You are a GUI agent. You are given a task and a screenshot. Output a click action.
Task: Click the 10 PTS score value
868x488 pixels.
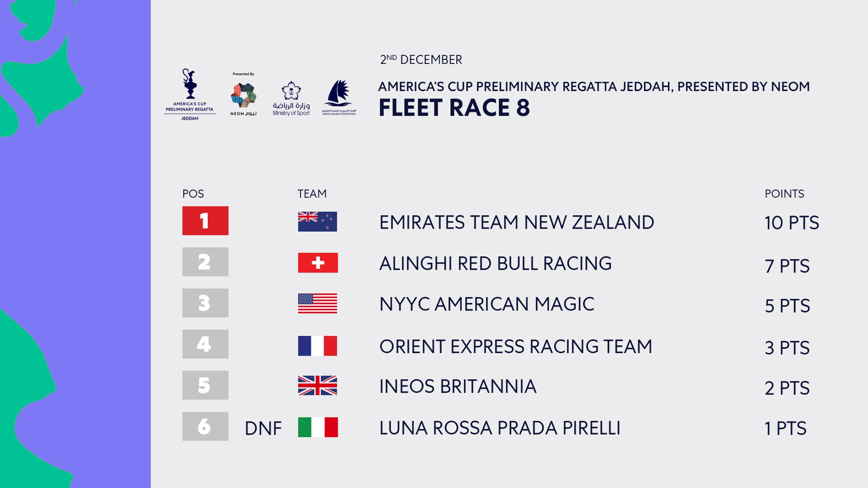(792, 223)
